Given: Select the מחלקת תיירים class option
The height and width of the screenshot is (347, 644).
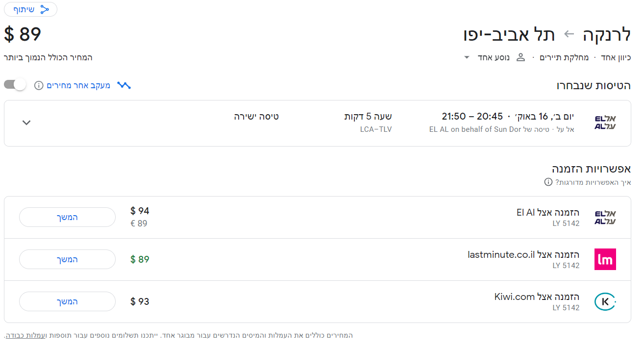Looking at the screenshot, I should tap(564, 58).
